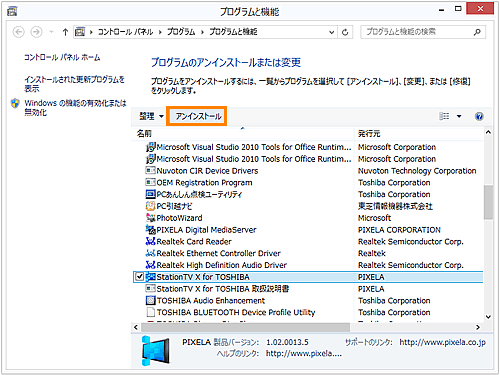
Task: Click the forward navigation arrow
Action: (36, 32)
